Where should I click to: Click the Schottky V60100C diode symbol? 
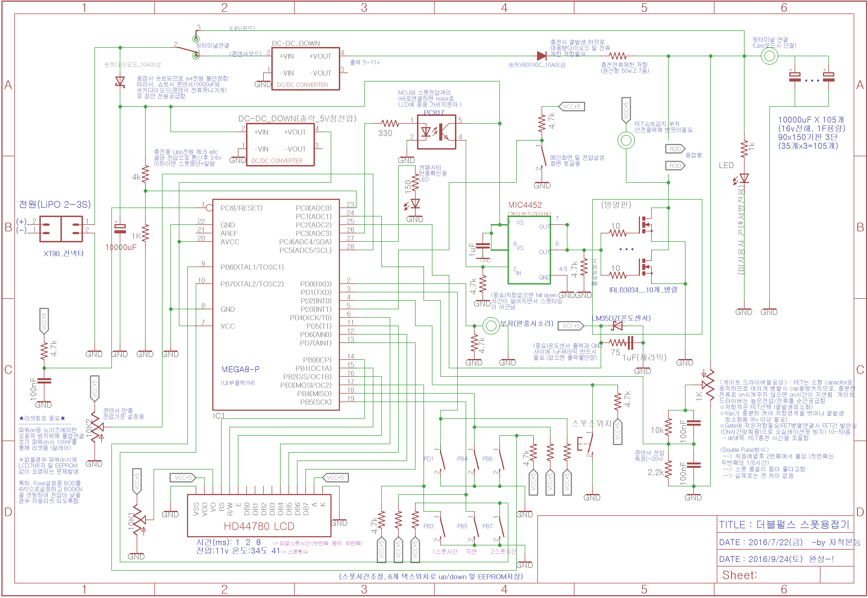(541, 56)
